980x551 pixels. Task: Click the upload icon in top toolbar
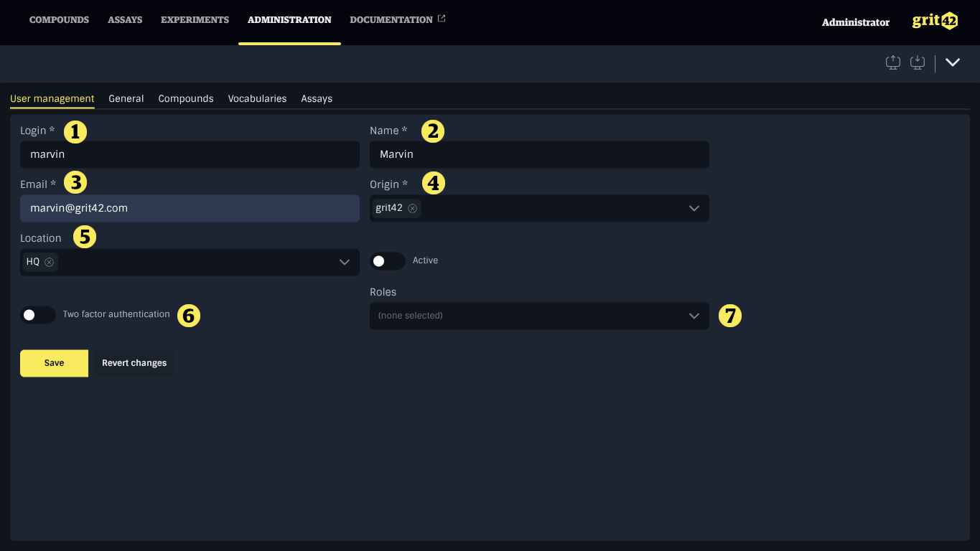pos(893,62)
